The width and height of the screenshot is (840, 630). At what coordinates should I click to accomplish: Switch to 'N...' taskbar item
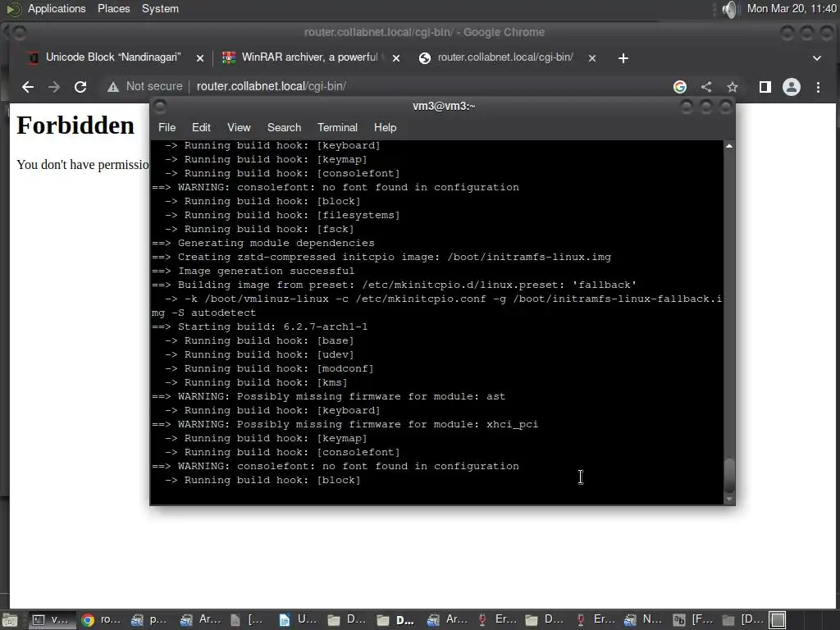pyautogui.click(x=643, y=620)
